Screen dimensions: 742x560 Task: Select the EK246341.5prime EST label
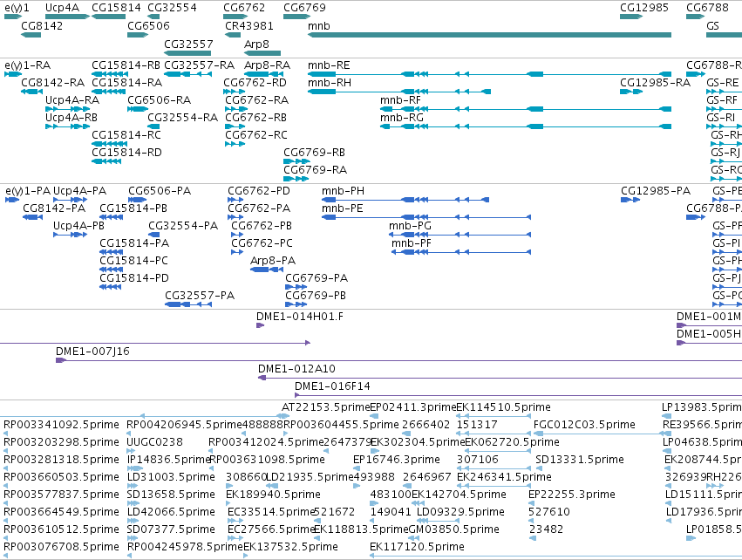pos(505,476)
